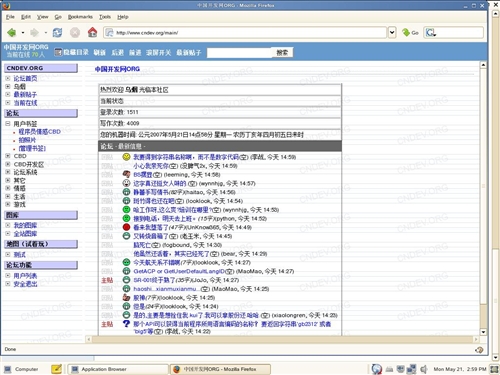Click the 搜索 search button

pos(282,52)
